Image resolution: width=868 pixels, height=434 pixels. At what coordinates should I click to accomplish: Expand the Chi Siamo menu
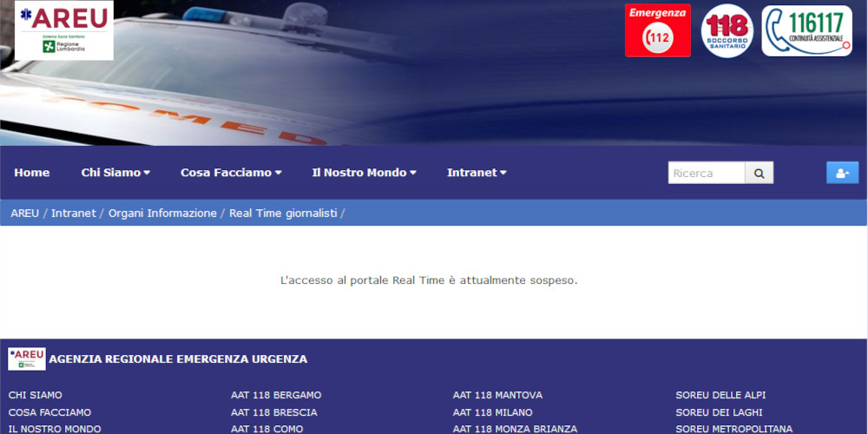click(115, 173)
